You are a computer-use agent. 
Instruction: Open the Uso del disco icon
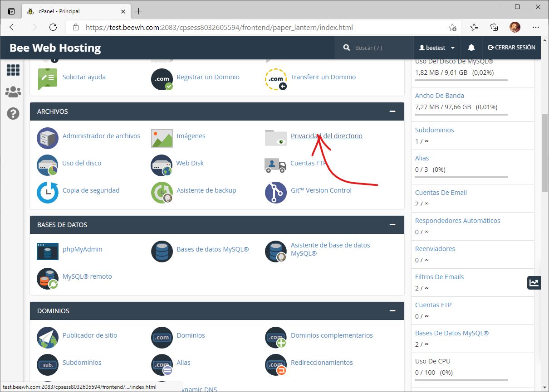pos(48,165)
